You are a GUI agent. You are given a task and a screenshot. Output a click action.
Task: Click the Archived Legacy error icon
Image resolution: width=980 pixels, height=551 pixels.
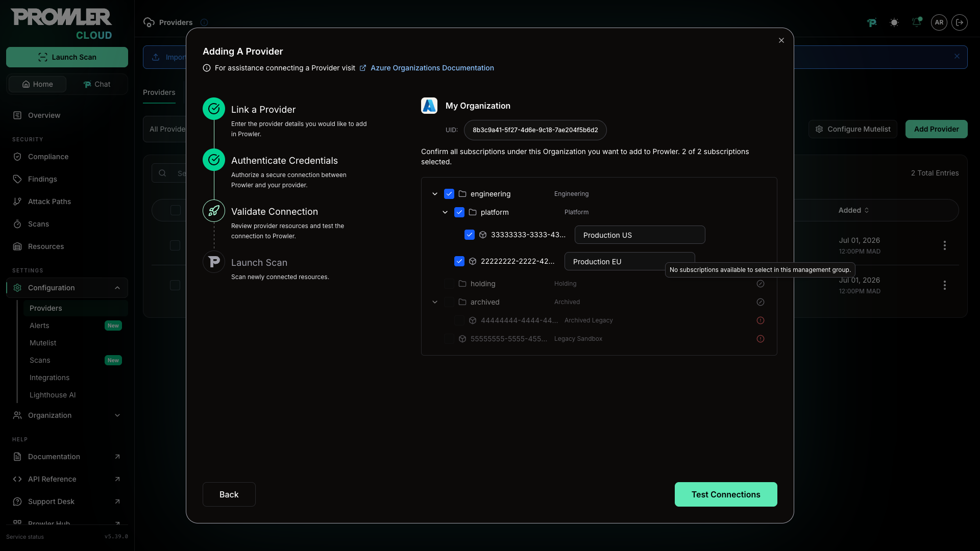coord(760,320)
